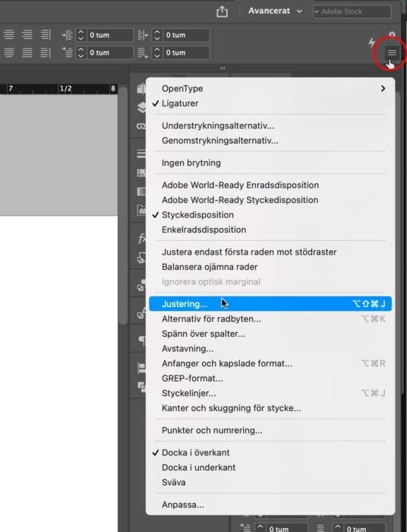Viewport: 407px width, 532px height.
Task: Open Punkter och numrering
Action: pos(270,431)
